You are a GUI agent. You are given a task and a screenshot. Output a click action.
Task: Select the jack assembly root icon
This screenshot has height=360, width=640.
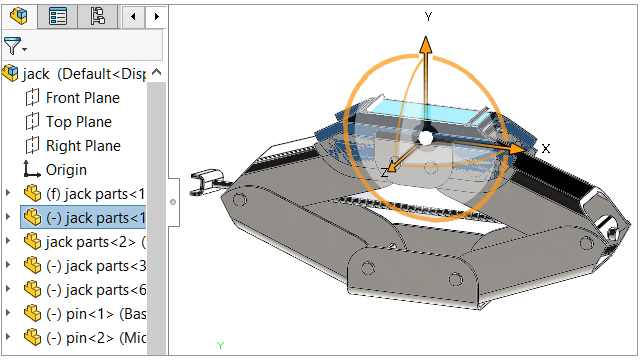pyautogui.click(x=10, y=73)
